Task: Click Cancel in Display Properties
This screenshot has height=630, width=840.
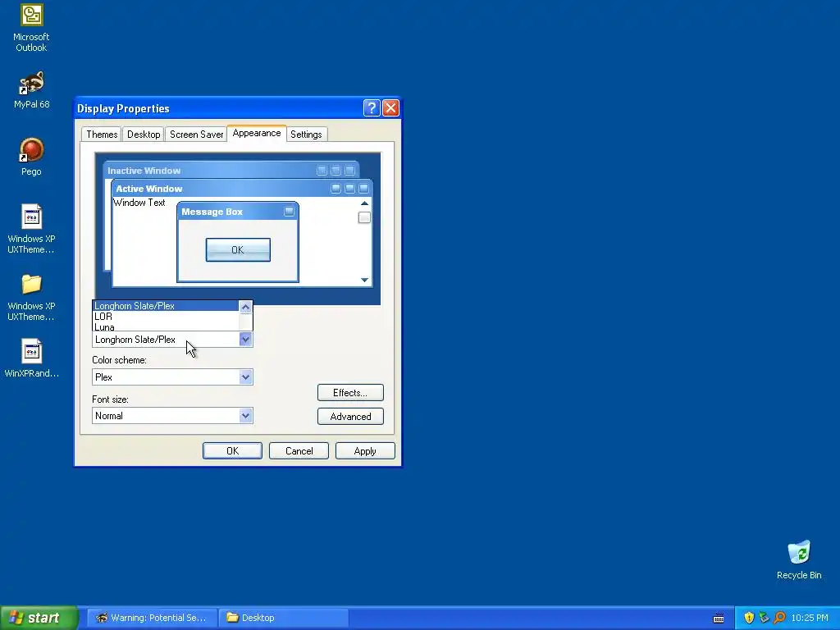Action: click(299, 451)
